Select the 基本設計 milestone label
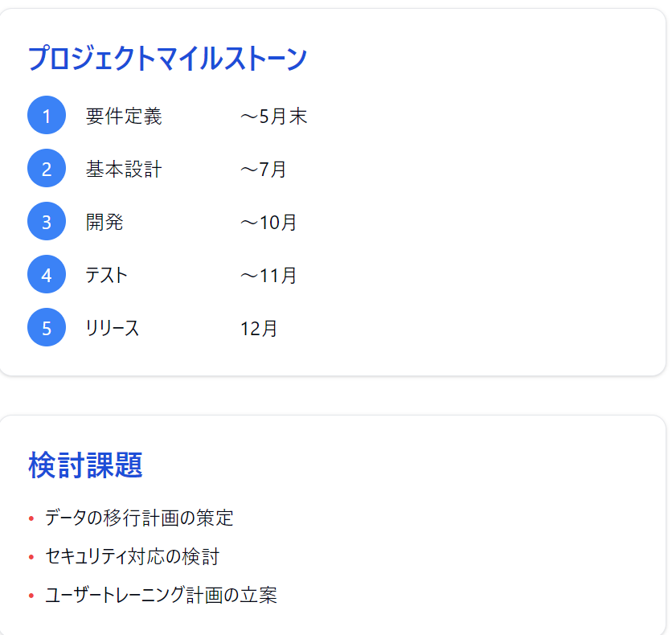This screenshot has width=672, height=635. click(x=124, y=169)
